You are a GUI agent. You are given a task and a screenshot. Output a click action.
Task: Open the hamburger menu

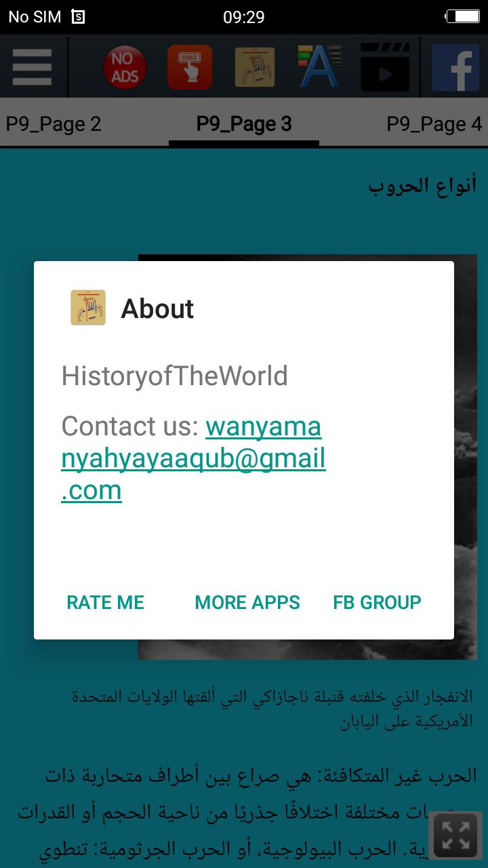point(31,67)
